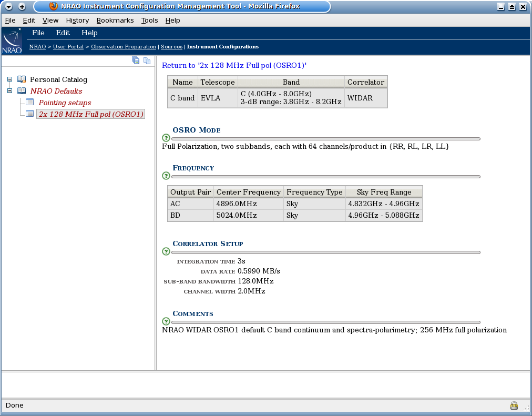532x416 pixels.
Task: Open the application's Edit menu on blue bar
Action: coord(63,33)
